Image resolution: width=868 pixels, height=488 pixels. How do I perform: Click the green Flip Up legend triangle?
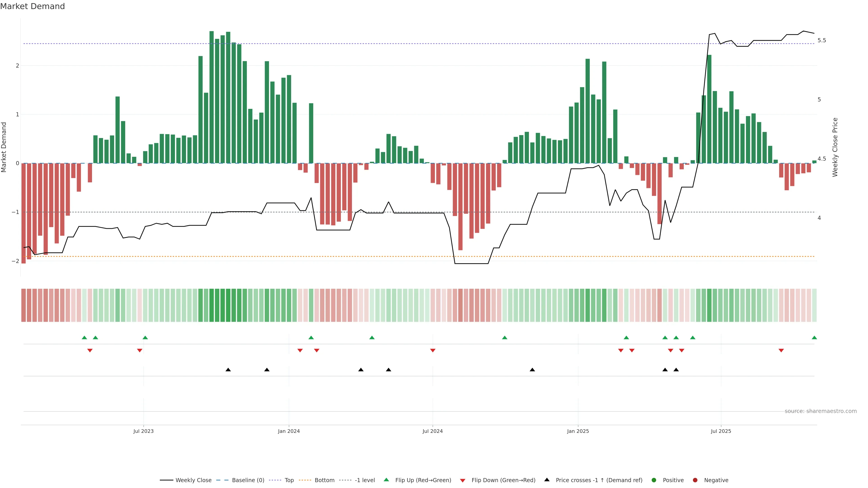pos(387,480)
